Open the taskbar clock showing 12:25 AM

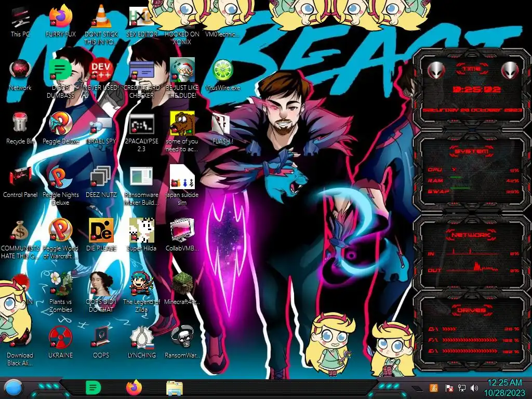[x=504, y=388]
